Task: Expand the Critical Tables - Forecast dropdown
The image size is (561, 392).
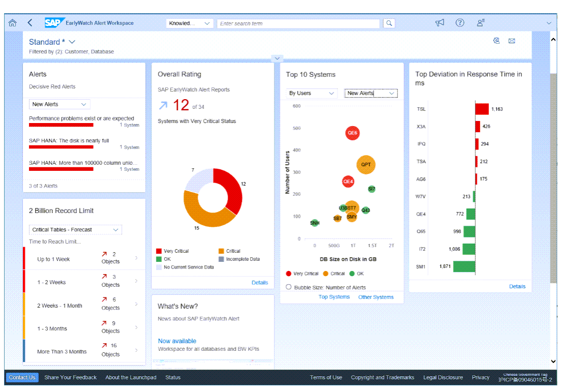Action: tap(75, 230)
